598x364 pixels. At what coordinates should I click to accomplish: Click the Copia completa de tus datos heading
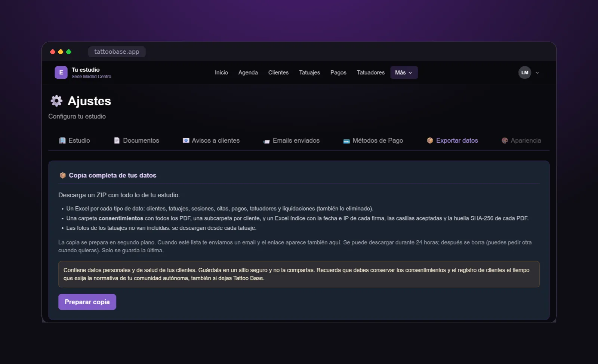[112, 175]
